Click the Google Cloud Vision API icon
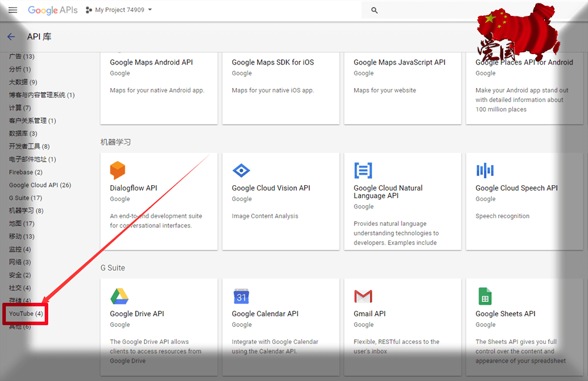 point(241,171)
